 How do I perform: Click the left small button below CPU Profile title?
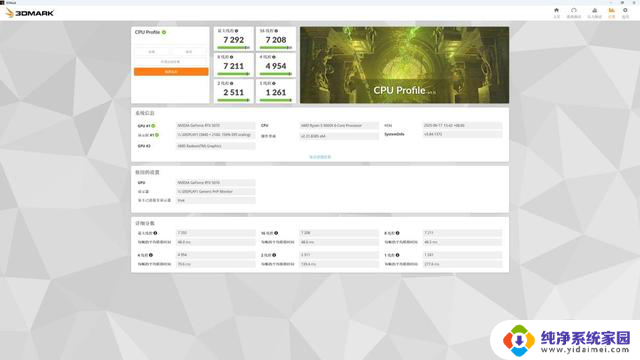[x=151, y=52]
